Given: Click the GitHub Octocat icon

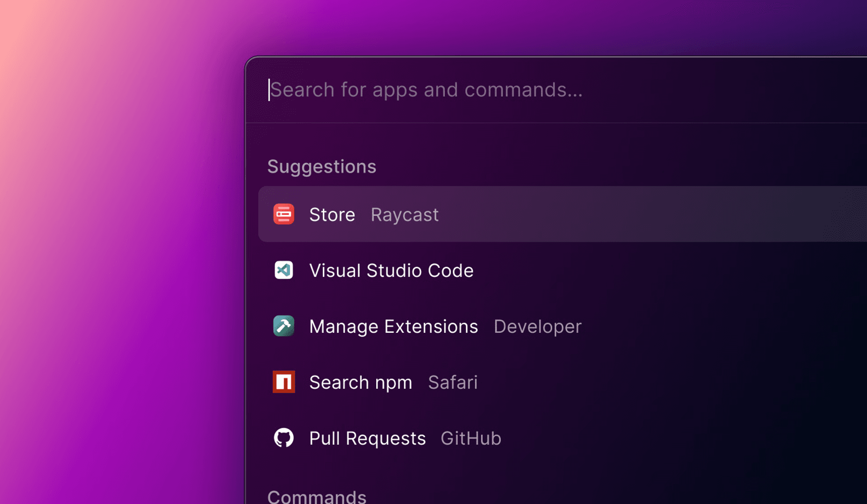Looking at the screenshot, I should tap(284, 438).
